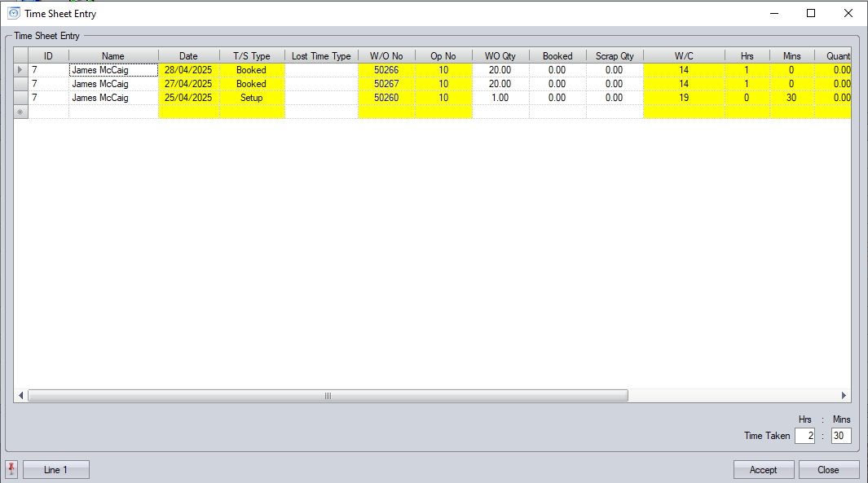Click the W/O No column header

pos(386,56)
